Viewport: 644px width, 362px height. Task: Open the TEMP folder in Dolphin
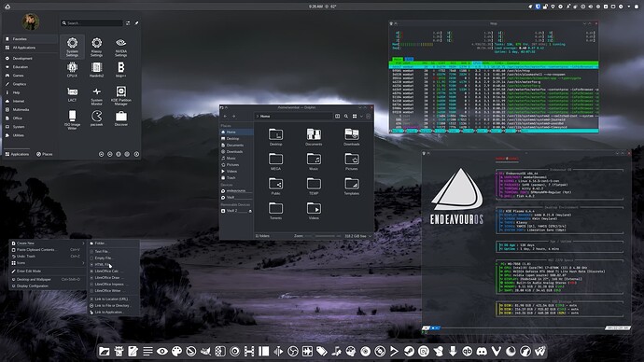click(x=314, y=187)
